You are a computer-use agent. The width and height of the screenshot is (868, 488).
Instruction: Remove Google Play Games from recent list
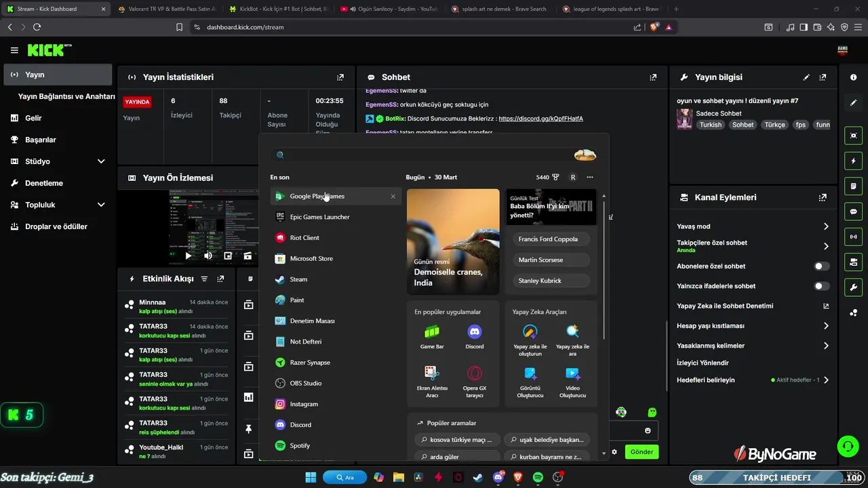coord(393,197)
